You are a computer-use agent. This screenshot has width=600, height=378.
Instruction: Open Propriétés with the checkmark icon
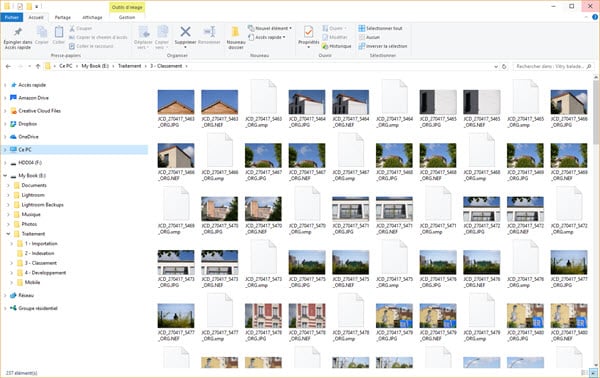pyautogui.click(x=308, y=31)
